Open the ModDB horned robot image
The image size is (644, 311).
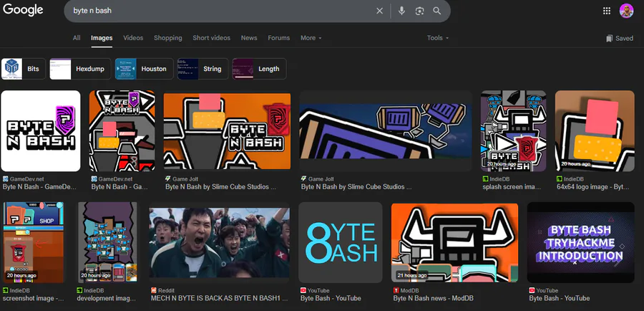click(x=454, y=242)
